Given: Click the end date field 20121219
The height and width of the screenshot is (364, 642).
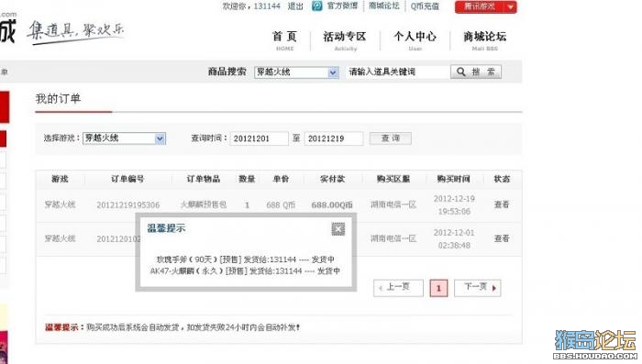Looking at the screenshot, I should [x=333, y=138].
